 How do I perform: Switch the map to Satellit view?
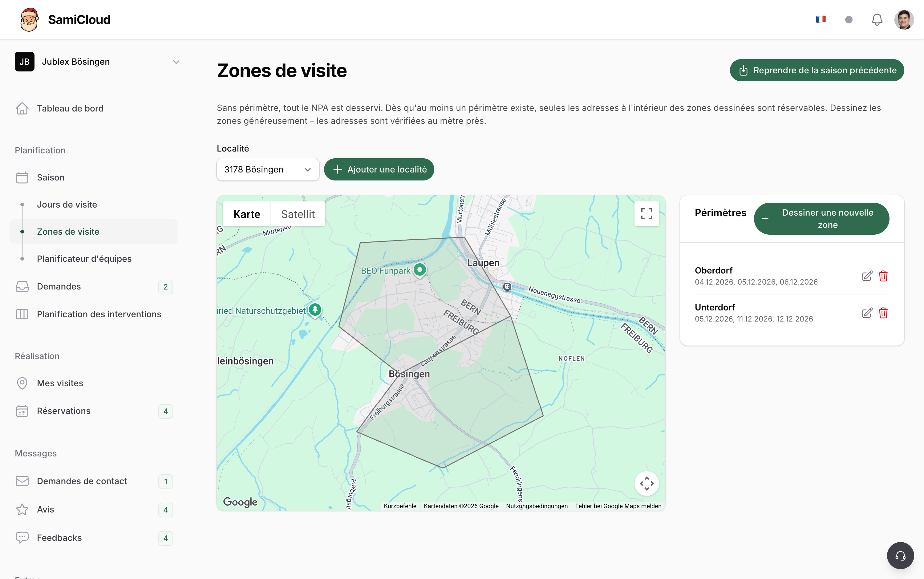coord(298,214)
